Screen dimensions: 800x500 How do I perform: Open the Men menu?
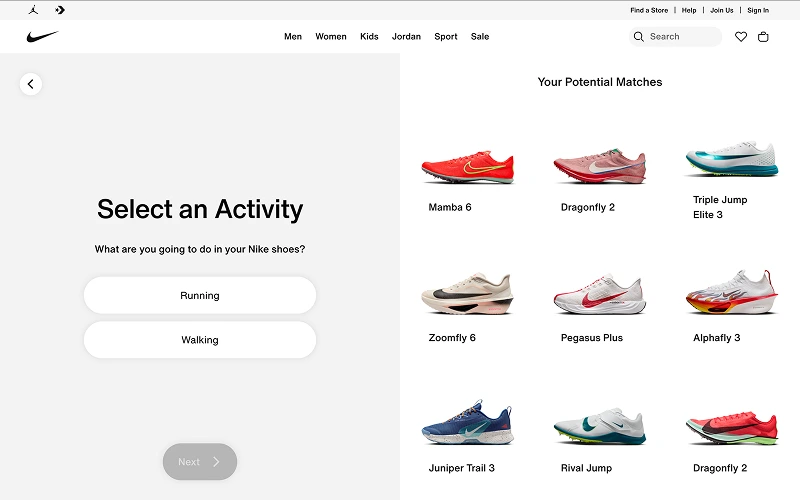pos(293,37)
